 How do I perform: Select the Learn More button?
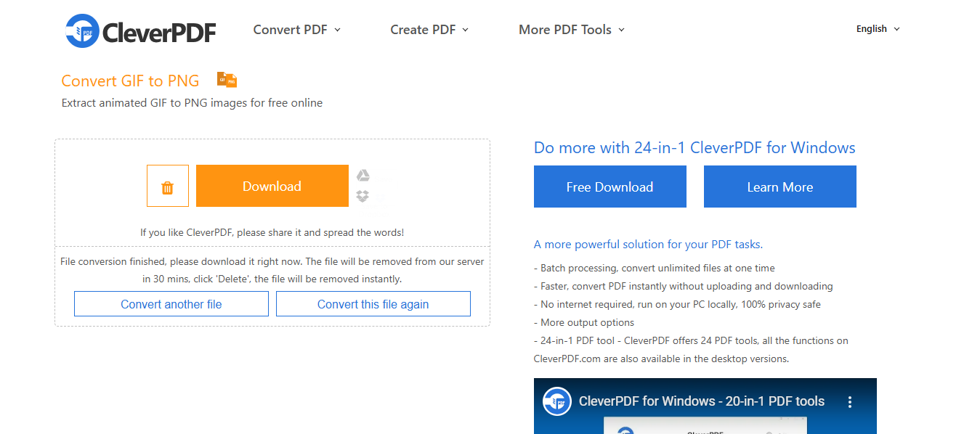point(780,187)
